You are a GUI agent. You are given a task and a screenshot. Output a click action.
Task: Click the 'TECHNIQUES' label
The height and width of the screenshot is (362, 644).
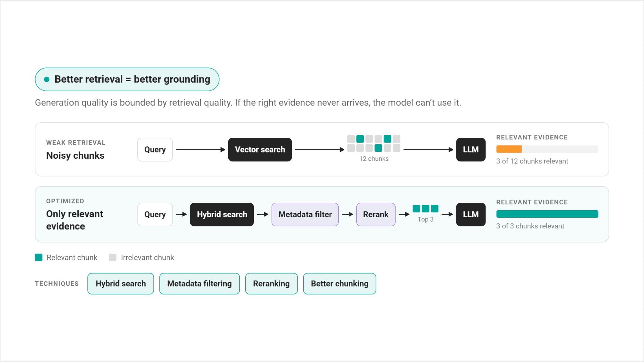57,284
